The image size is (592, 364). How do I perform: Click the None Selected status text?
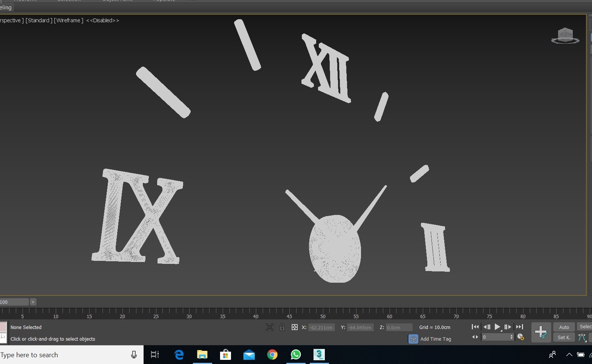26,327
